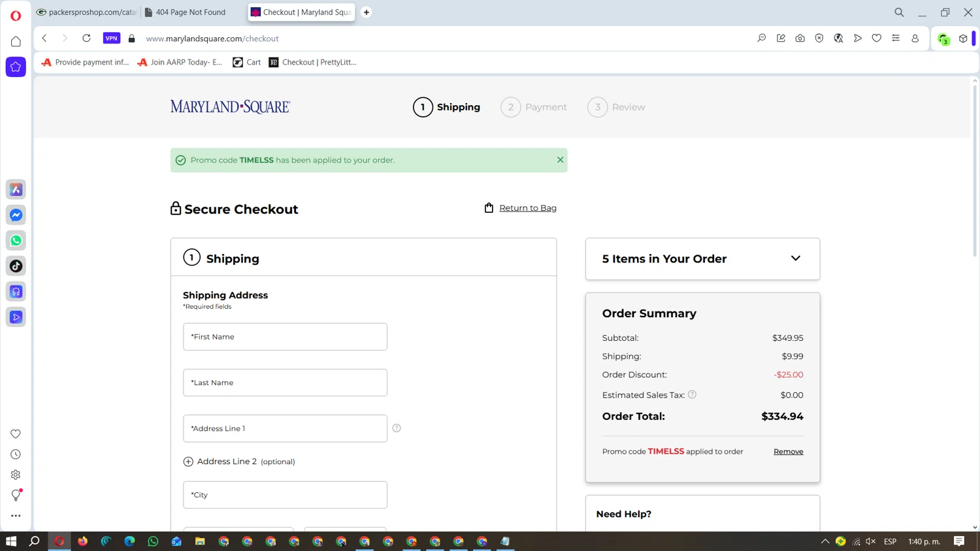
Task: Go back to the previous page
Action: [44, 39]
